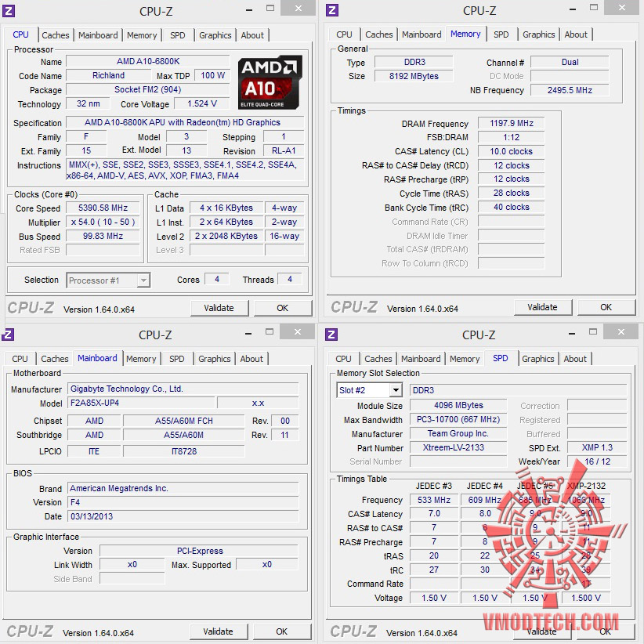Click the SPD Ext. value XMP 1.3
The image size is (644, 644).
tap(597, 447)
